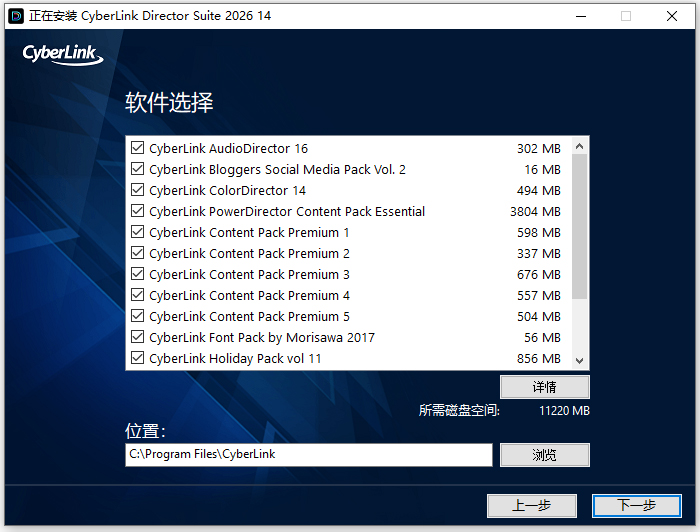This screenshot has height=532, width=700.
Task: Click scroll down arrow of software list
Action: pyautogui.click(x=579, y=359)
